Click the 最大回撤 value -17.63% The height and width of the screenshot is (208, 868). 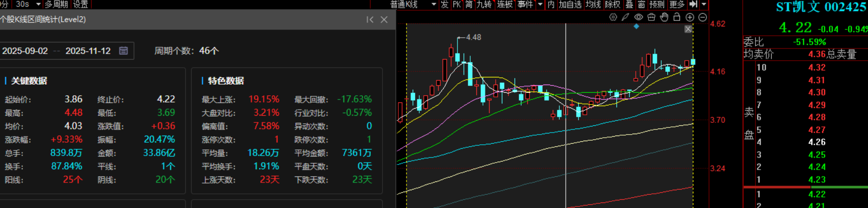click(355, 99)
